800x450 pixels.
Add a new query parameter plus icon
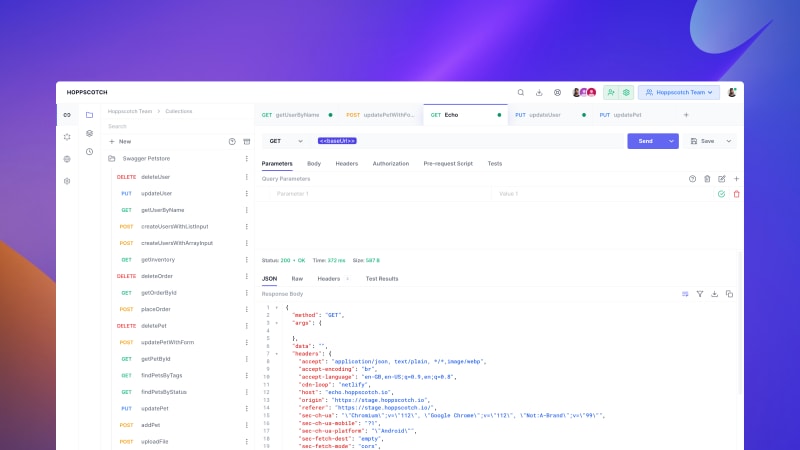click(x=736, y=179)
